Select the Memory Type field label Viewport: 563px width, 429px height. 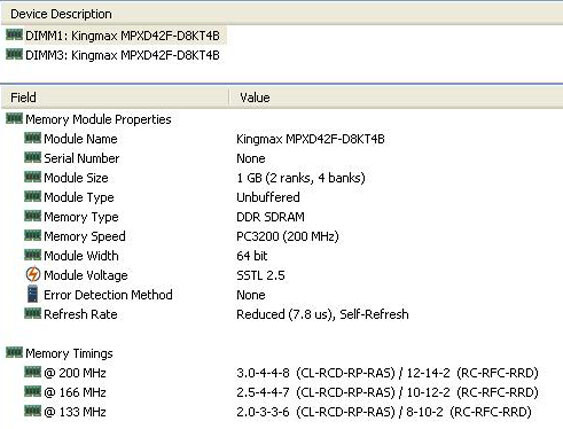81,217
